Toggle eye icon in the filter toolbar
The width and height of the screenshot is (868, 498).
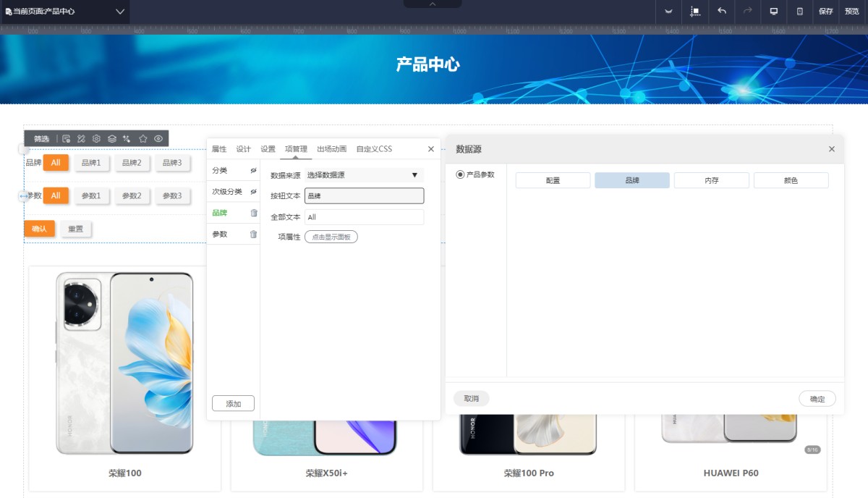(158, 138)
